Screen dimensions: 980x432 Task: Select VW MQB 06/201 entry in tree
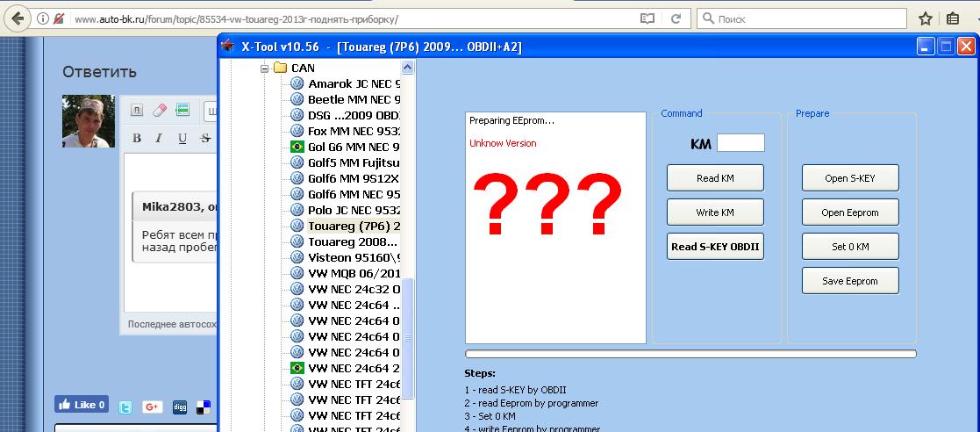[354, 273]
